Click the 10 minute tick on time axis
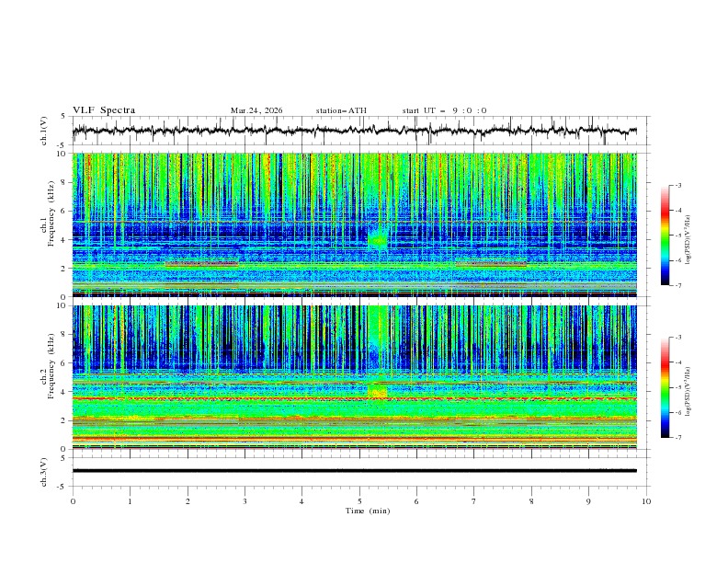 (x=646, y=500)
